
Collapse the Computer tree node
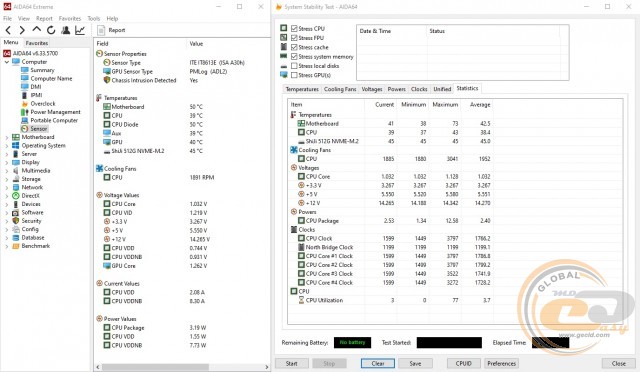pyautogui.click(x=7, y=62)
